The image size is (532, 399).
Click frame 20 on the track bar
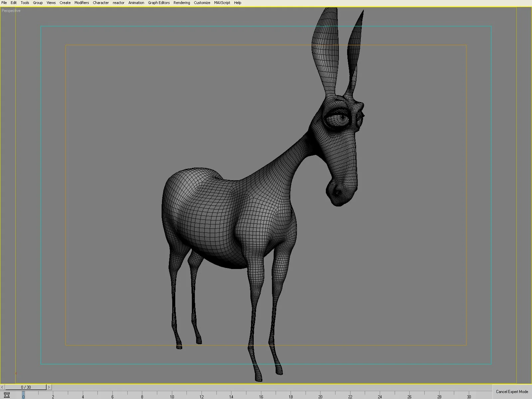coord(320,396)
